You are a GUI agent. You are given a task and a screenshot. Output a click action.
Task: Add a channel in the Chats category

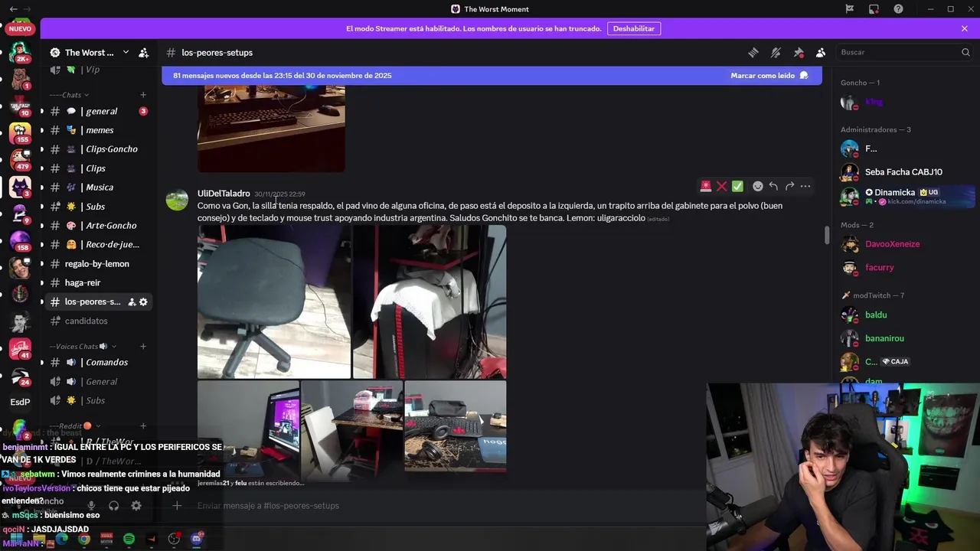pyautogui.click(x=143, y=95)
